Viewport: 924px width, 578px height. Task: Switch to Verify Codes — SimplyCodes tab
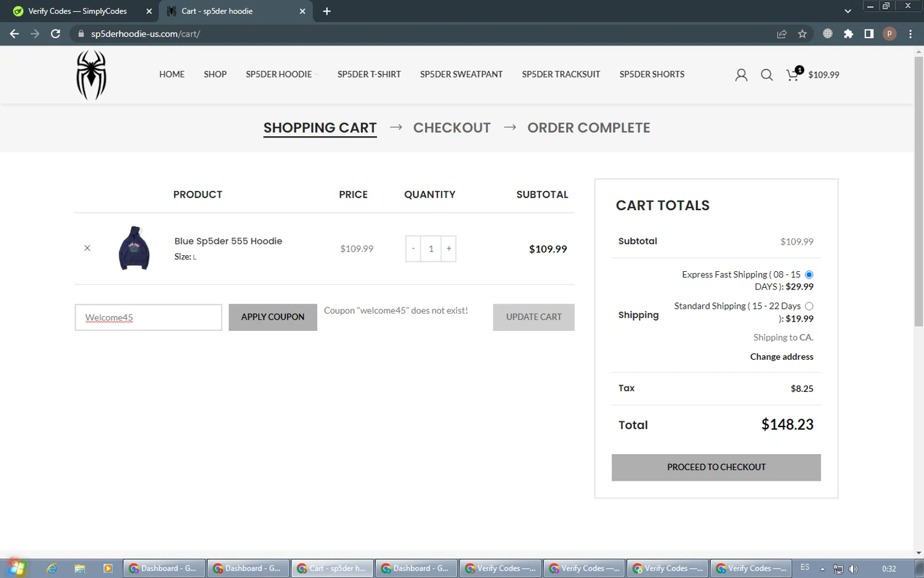[79, 11]
